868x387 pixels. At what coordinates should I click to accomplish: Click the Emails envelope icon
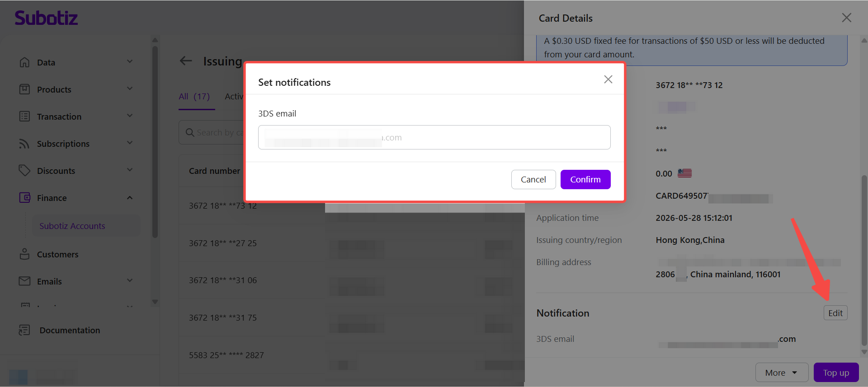click(x=24, y=281)
